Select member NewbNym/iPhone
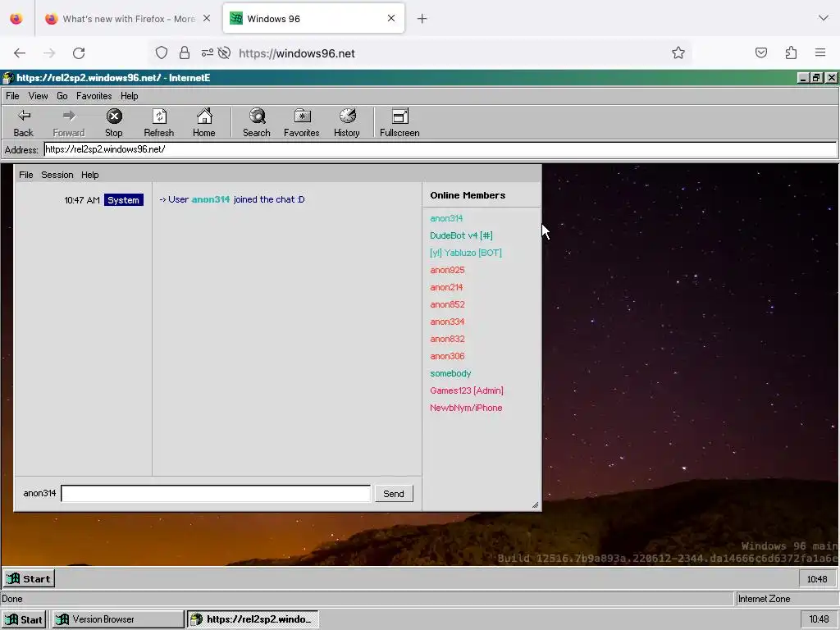This screenshot has height=630, width=840. pyautogui.click(x=466, y=408)
